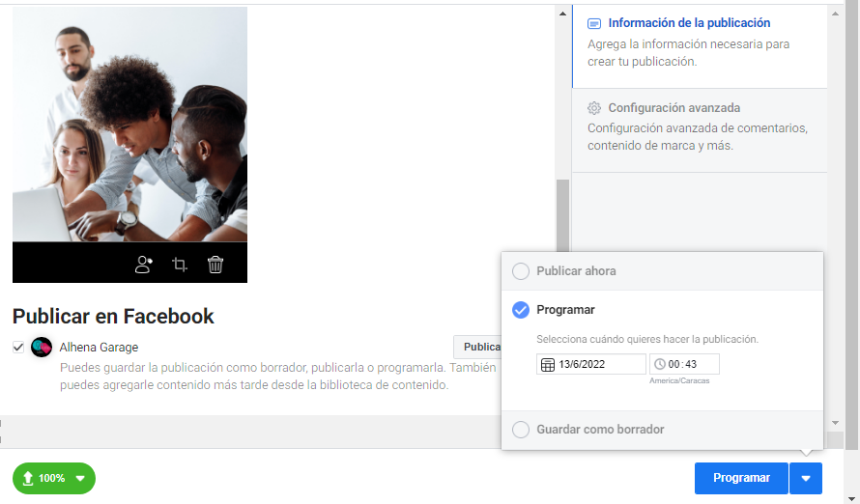The height and width of the screenshot is (504, 860).
Task: Open the Información de la publicación tab
Action: 689,23
